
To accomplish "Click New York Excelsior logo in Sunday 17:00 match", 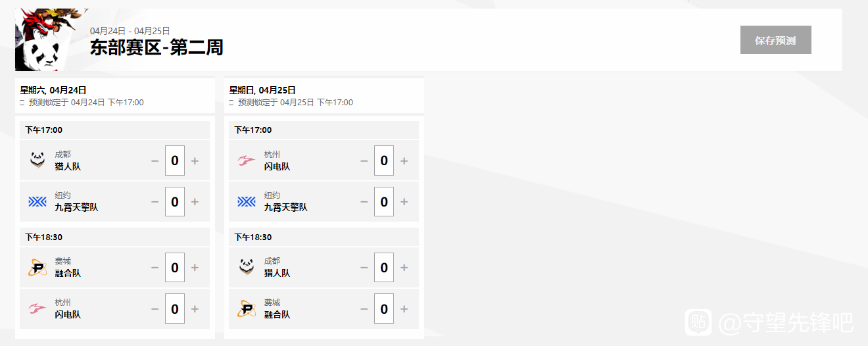I will 247,201.
